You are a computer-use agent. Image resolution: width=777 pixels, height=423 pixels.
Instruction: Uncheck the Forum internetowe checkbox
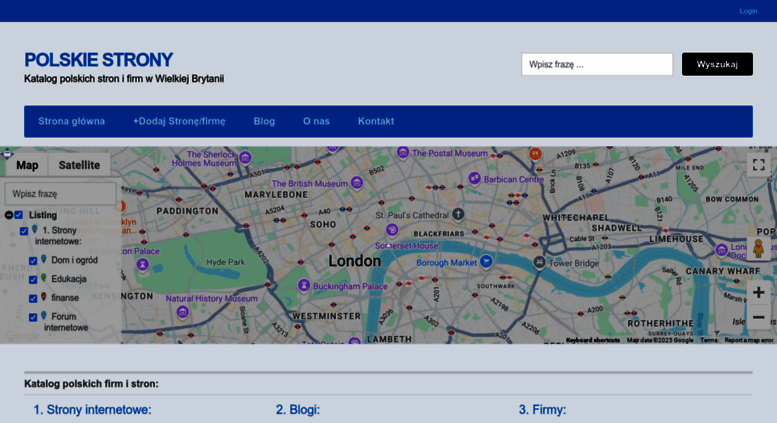tap(33, 317)
